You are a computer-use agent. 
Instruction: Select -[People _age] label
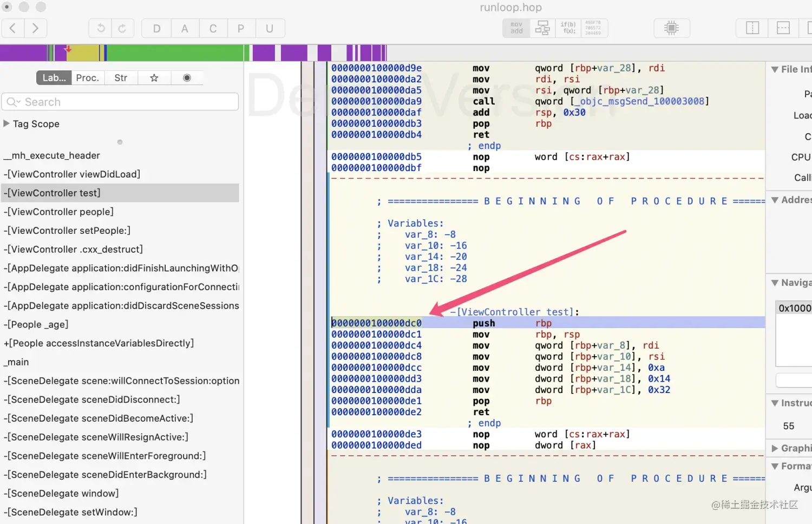[x=120, y=324]
